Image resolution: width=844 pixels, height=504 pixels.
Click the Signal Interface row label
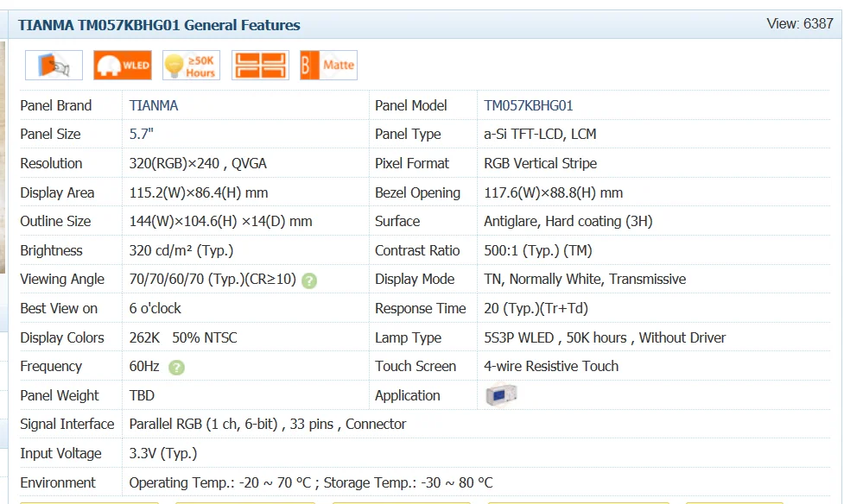click(x=67, y=425)
